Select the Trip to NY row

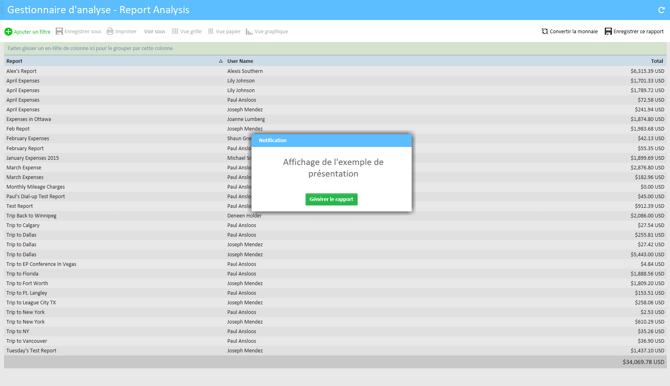click(335, 331)
